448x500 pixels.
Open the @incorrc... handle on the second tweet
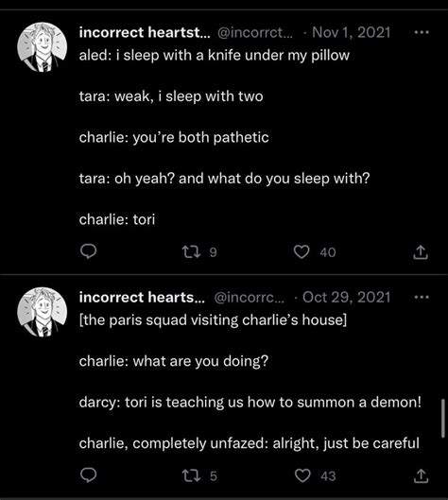point(249,298)
